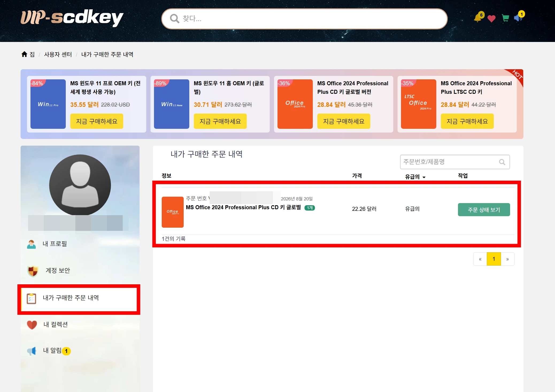Click the home icon in the breadcrumb
The width and height of the screenshot is (555, 392).
click(24, 54)
